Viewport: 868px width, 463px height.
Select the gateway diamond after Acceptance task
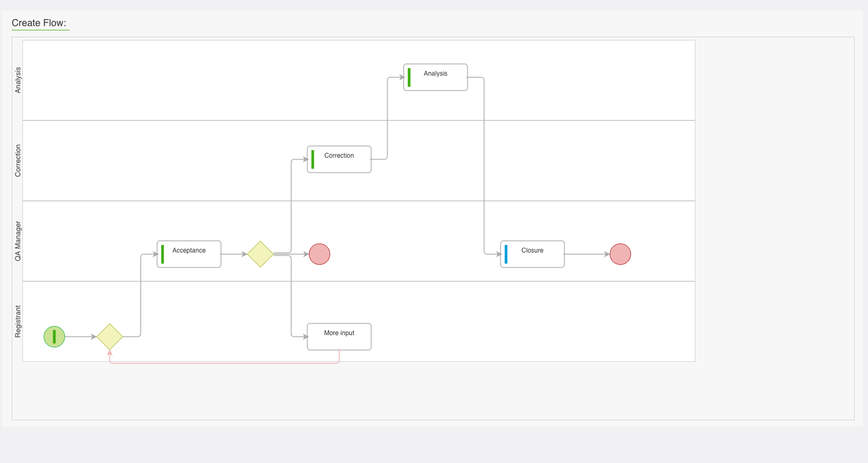pos(260,254)
